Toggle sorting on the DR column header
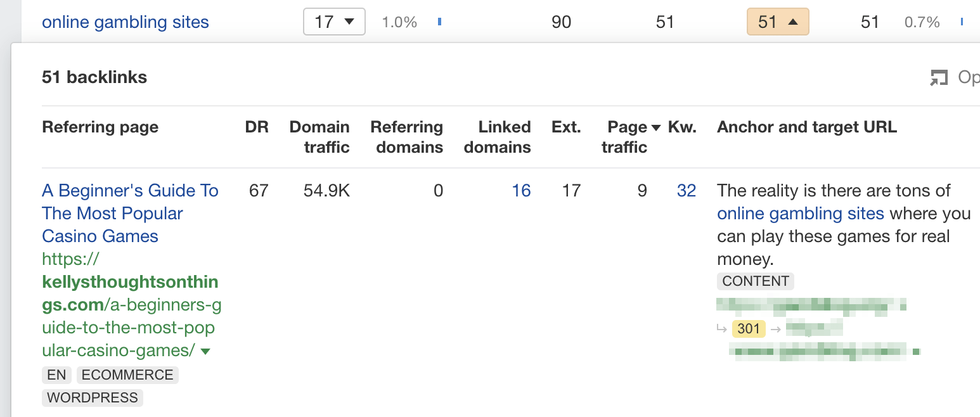This screenshot has width=980, height=417. point(257,127)
